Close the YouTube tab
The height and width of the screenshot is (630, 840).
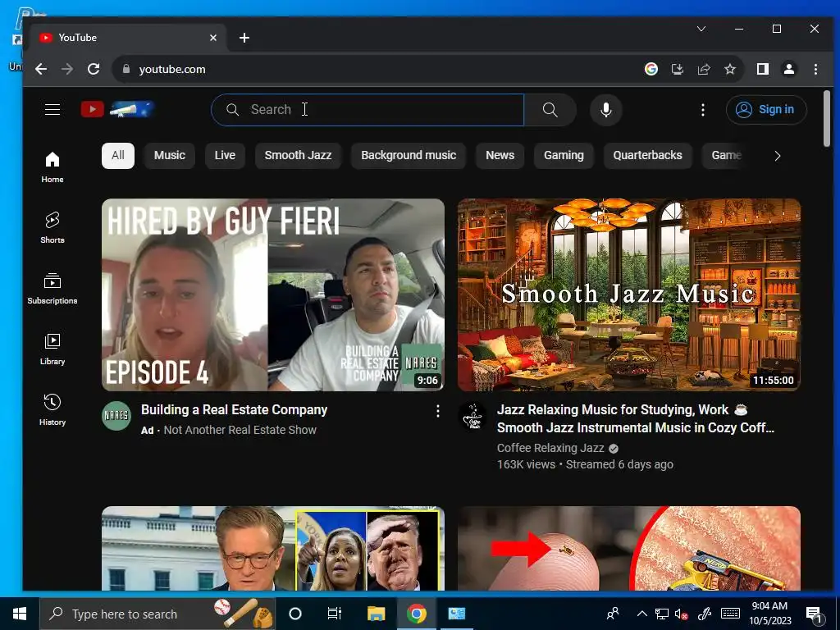click(213, 38)
